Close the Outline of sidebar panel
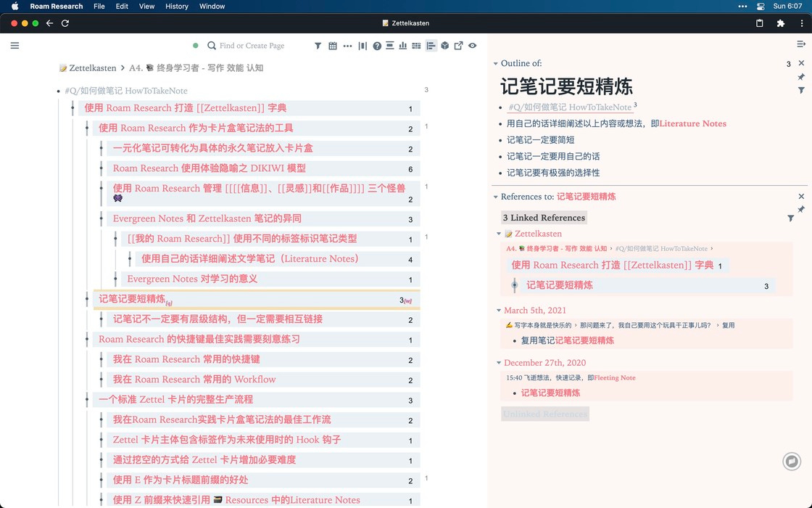This screenshot has height=508, width=812. tap(801, 63)
